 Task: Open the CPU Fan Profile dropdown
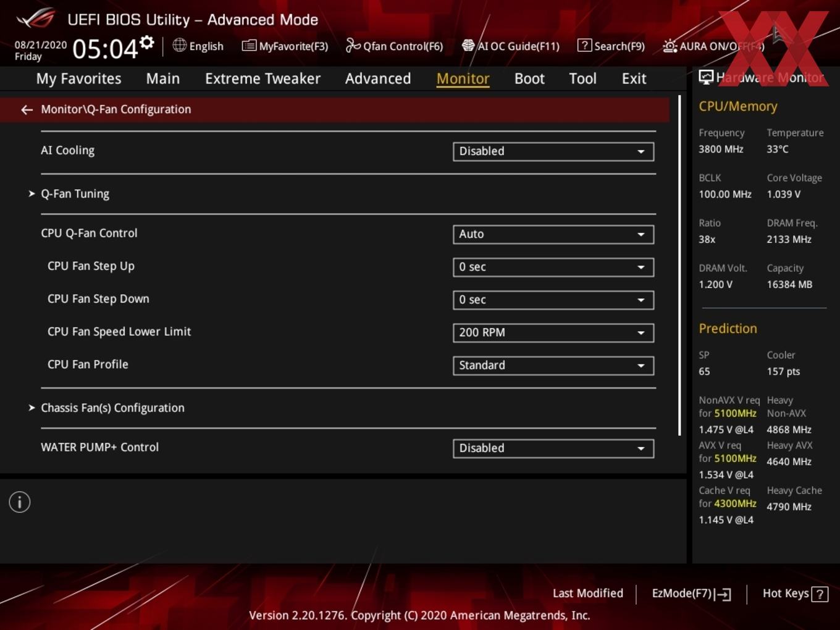click(x=553, y=365)
